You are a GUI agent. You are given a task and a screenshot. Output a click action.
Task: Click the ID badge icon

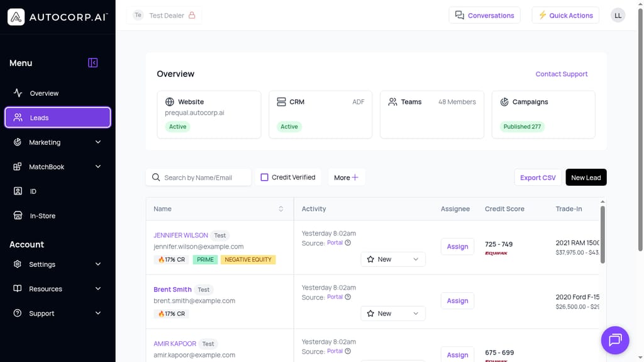[18, 191]
